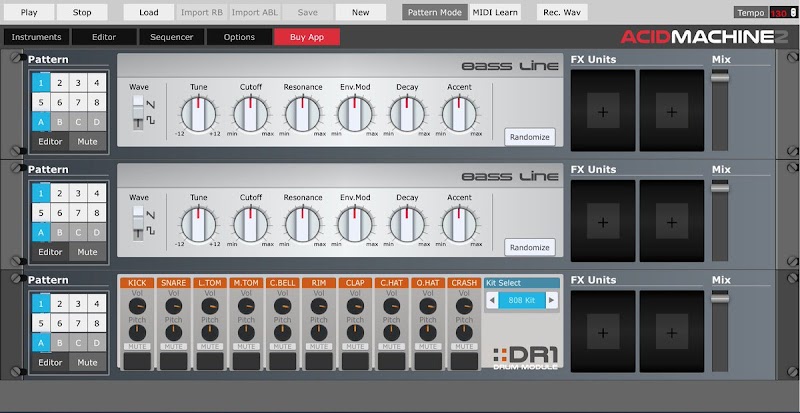Select square wave icon on second bass line
Image resolution: width=800 pixels, height=413 pixels.
point(151,231)
